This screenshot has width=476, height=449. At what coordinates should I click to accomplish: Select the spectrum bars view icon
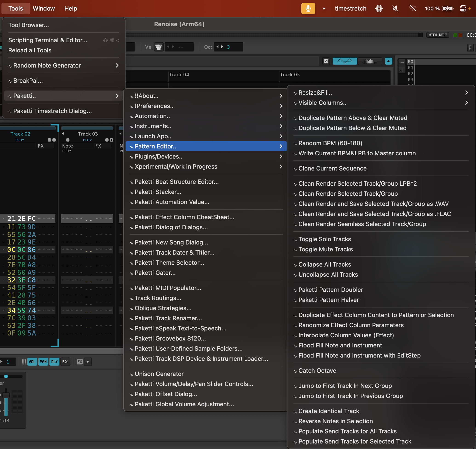[370, 61]
